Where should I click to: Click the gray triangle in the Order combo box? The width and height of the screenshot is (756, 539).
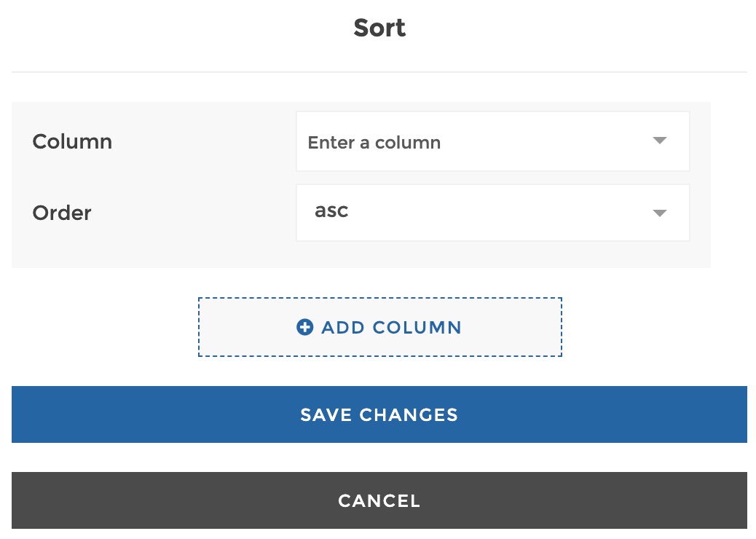[x=660, y=213]
